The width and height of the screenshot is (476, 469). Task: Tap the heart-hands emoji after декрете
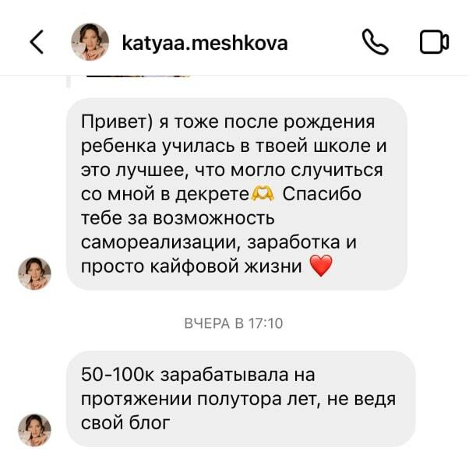pyautogui.click(x=263, y=194)
